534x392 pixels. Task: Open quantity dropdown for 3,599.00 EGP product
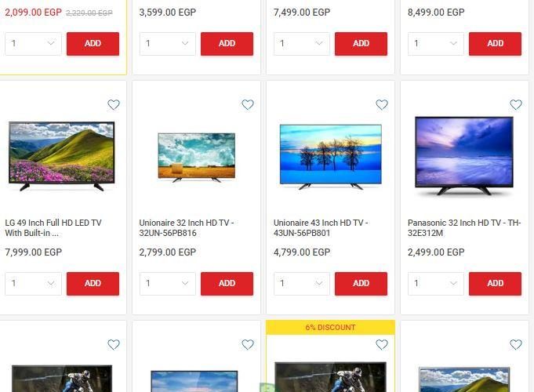(167, 44)
